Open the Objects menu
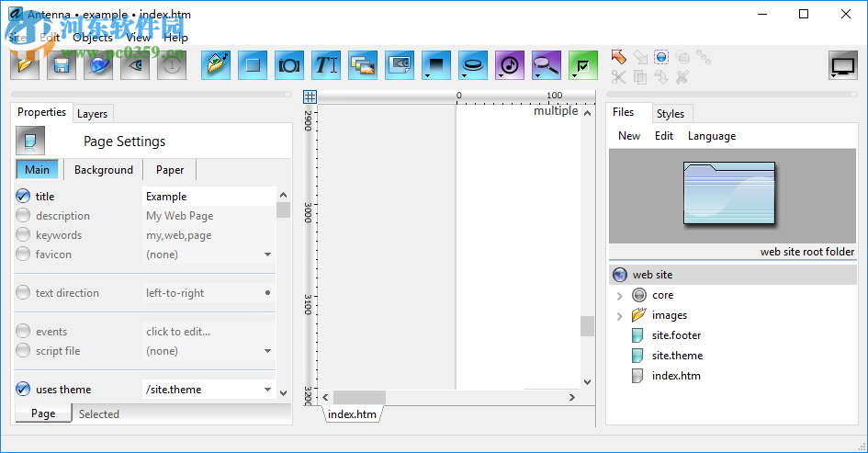Image resolution: width=868 pixels, height=453 pixels. 93,38
